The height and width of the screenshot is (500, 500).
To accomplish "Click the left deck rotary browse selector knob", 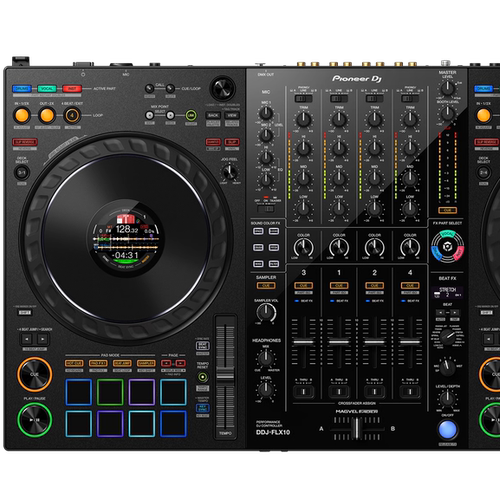I will pyautogui.click(x=222, y=88).
